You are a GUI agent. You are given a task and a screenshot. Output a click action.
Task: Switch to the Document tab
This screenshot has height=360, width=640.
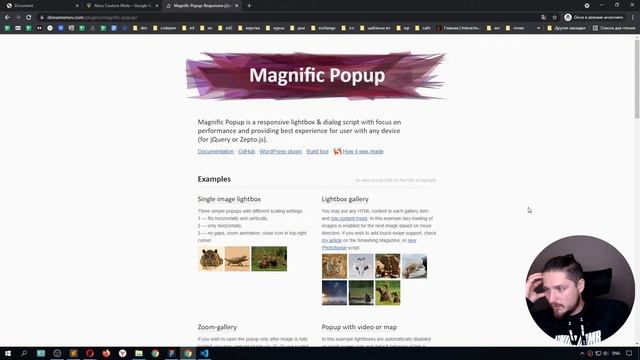pyautogui.click(x=41, y=6)
